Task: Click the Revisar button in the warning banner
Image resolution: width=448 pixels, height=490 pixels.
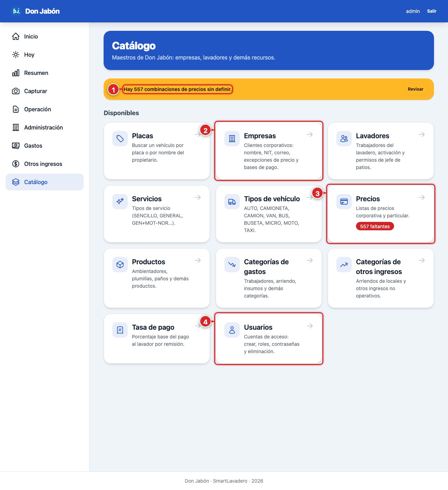Action: click(415, 89)
